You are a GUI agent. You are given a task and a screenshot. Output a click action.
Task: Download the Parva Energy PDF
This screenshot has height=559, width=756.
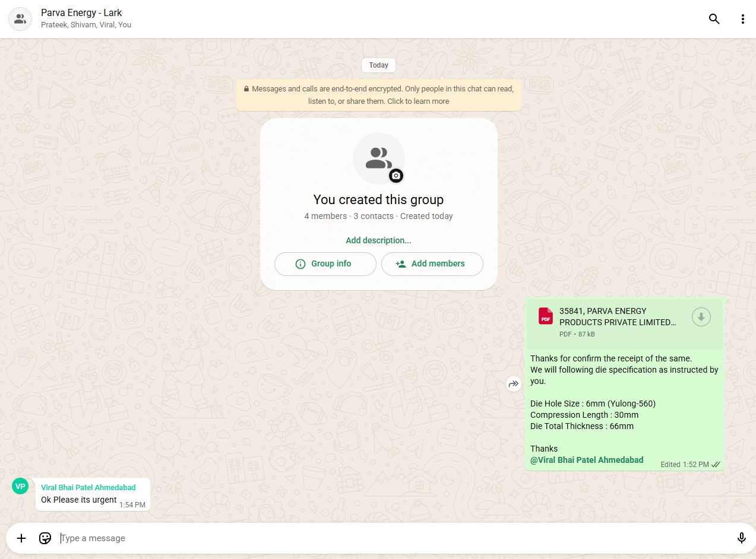tap(701, 317)
